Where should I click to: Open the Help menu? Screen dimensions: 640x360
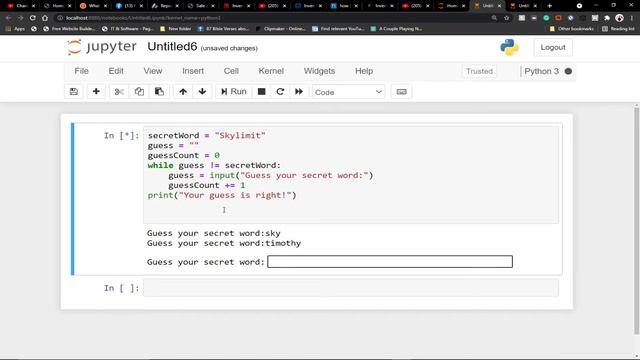pos(364,71)
